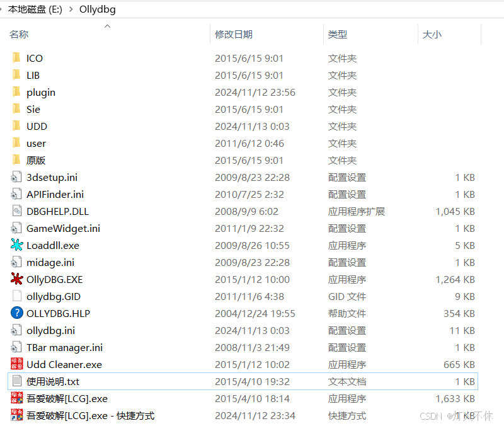504x426 pixels.
Task: Click type GID 文件 of ollydbg.GID
Action: [x=347, y=296]
